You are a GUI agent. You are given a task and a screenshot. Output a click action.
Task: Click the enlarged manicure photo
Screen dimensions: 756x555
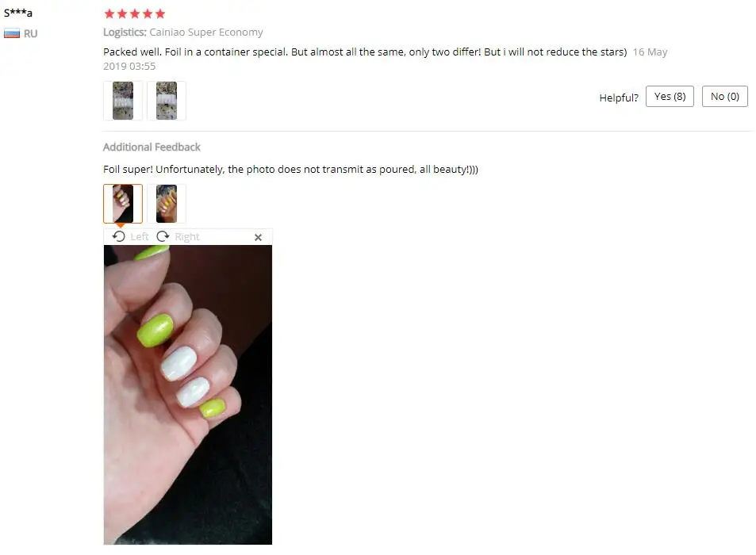coord(188,395)
